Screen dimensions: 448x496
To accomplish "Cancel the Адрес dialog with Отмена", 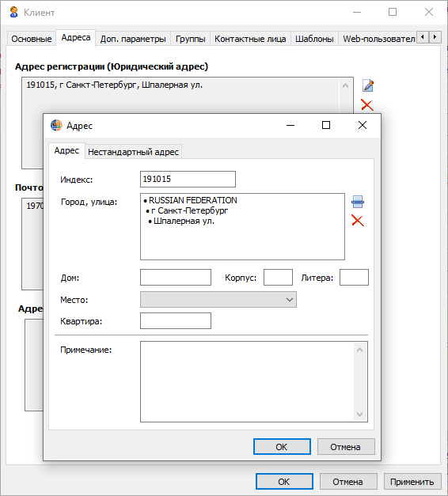I will [346, 447].
